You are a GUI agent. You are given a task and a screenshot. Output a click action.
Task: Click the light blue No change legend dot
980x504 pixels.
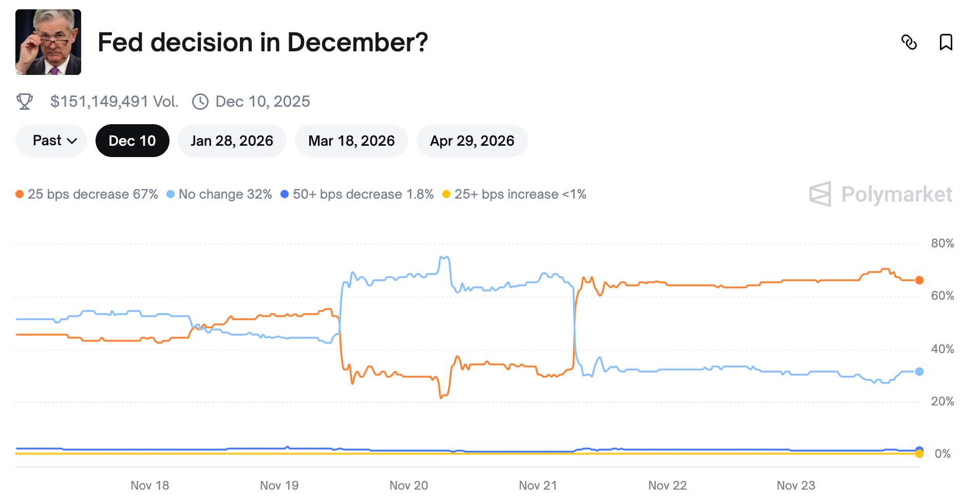pyautogui.click(x=171, y=194)
